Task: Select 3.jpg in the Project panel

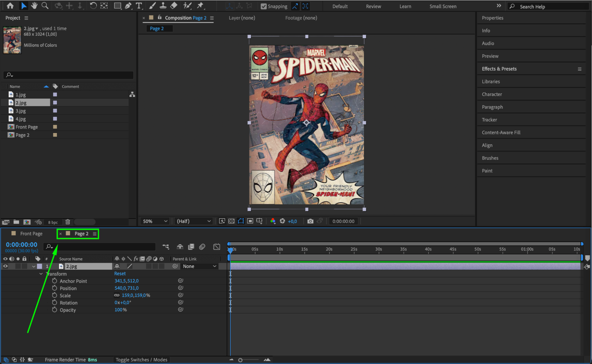Action: [x=21, y=111]
